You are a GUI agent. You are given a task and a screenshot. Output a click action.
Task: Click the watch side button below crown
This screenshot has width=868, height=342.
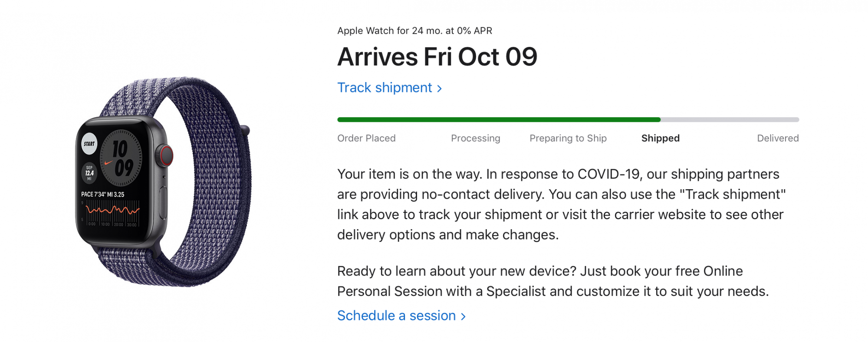[164, 203]
